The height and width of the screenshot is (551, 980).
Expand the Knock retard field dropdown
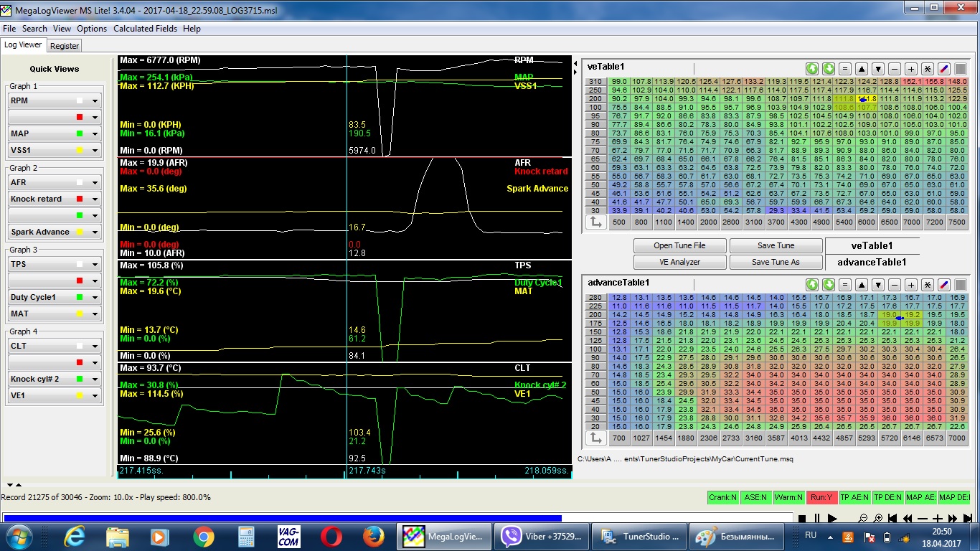pyautogui.click(x=95, y=199)
